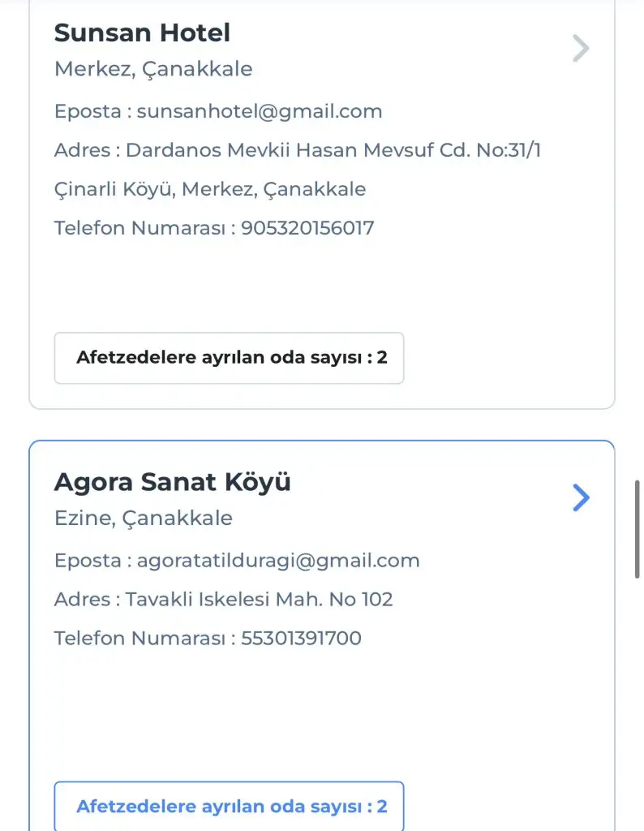Click sunsanhotel@gmail.com email address
Image resolution: width=644 pixels, height=831 pixels.
[260, 111]
